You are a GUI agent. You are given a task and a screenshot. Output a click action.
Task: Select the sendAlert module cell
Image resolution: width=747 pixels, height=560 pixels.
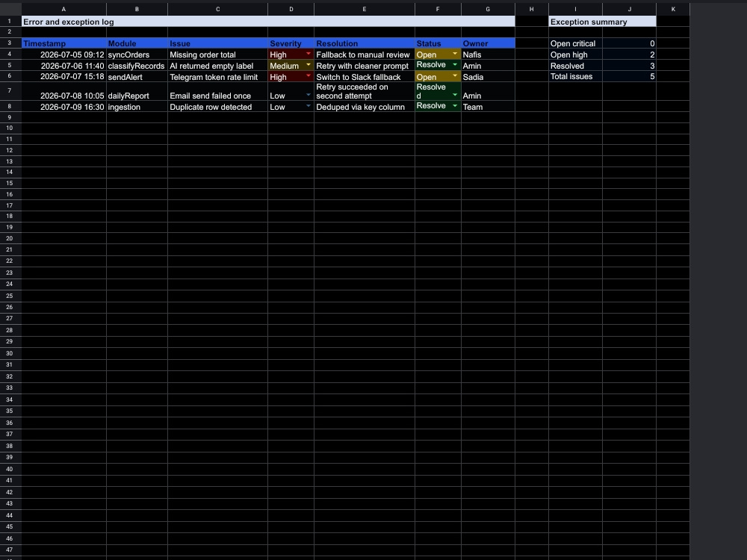point(137,76)
